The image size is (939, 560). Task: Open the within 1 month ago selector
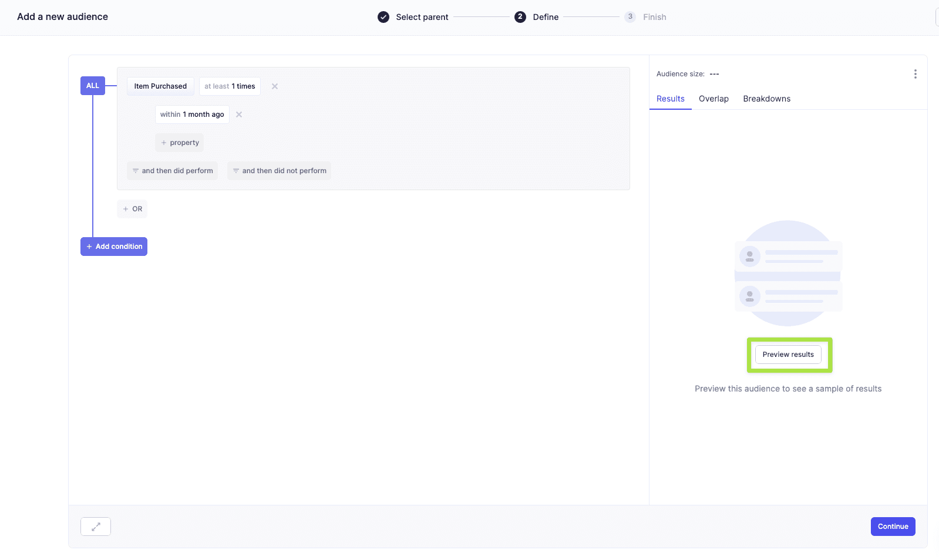192,114
